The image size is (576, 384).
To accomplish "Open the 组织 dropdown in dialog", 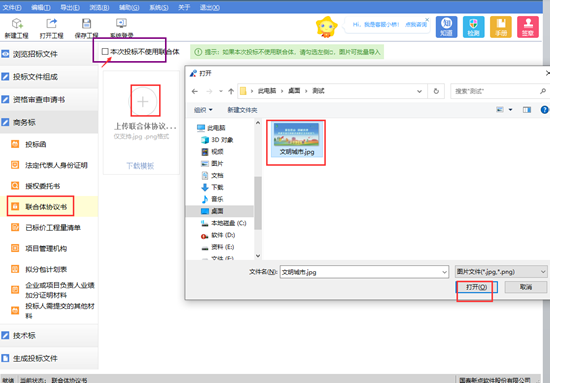I will pos(203,110).
